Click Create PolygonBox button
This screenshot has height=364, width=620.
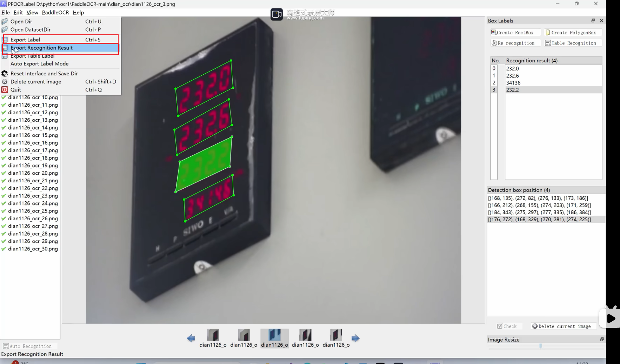[573, 33]
